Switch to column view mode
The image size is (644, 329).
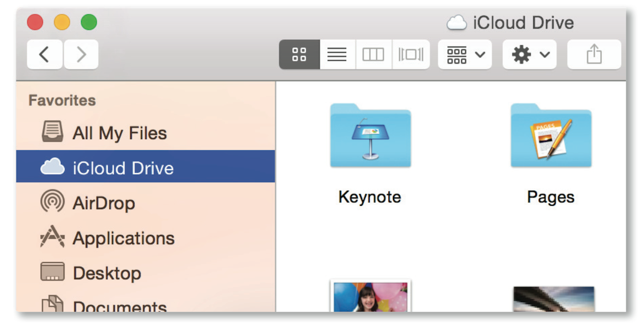373,54
